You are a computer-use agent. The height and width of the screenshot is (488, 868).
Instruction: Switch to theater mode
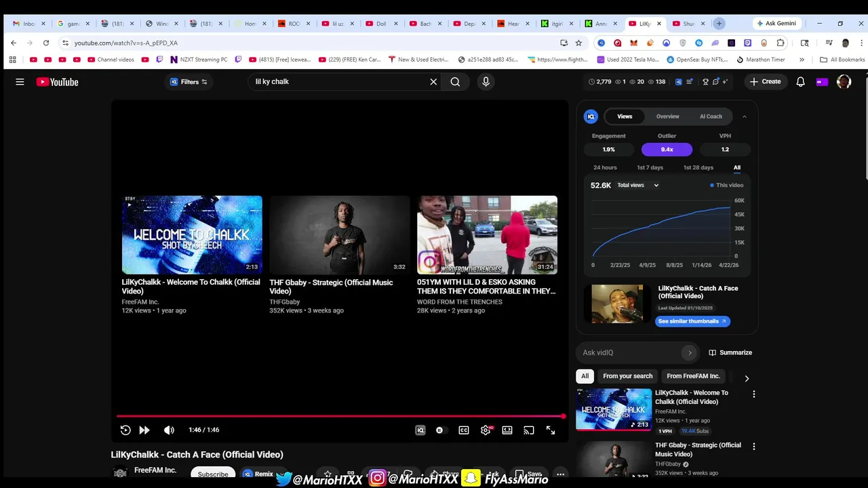507,430
